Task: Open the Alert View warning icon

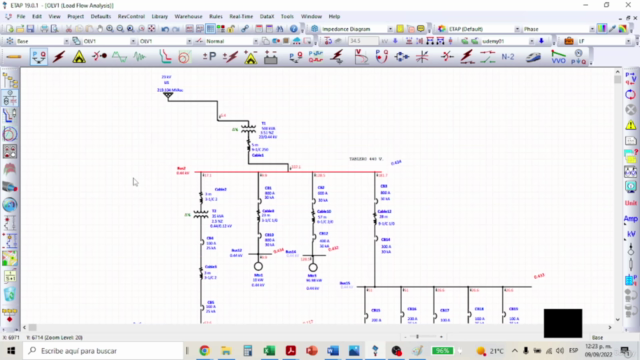Action: pyautogui.click(x=631, y=125)
